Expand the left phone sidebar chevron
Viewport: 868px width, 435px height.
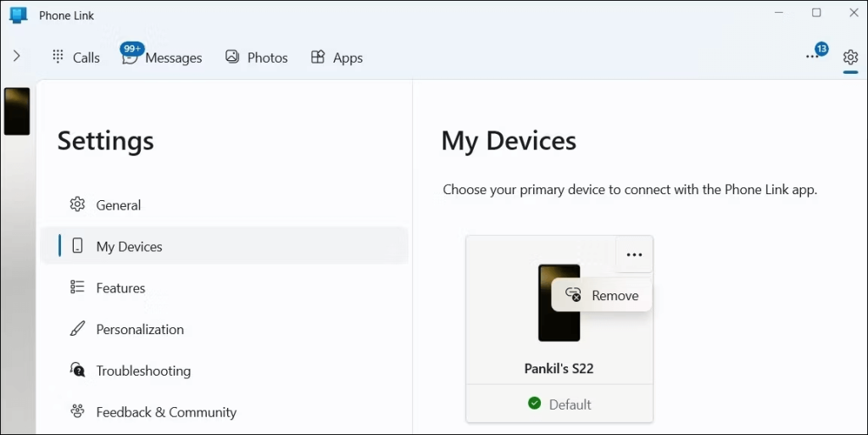click(x=17, y=56)
